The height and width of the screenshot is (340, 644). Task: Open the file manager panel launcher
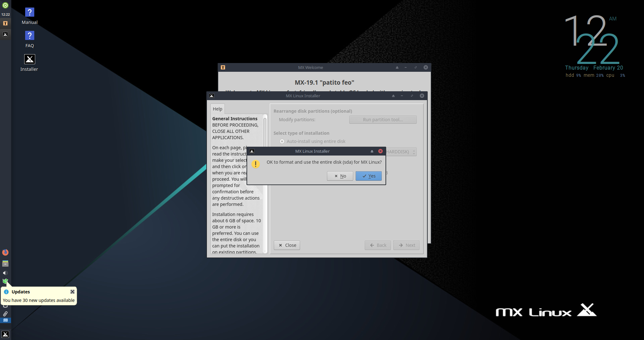(x=5, y=263)
